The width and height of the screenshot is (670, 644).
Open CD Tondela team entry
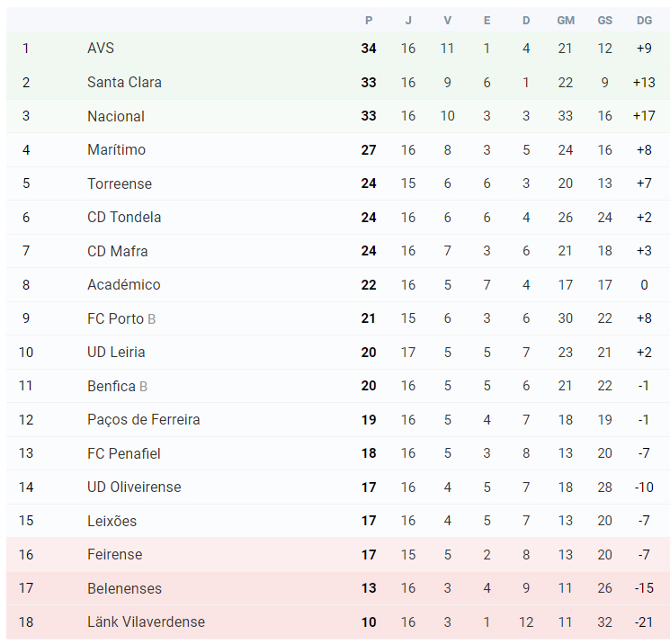(124, 217)
